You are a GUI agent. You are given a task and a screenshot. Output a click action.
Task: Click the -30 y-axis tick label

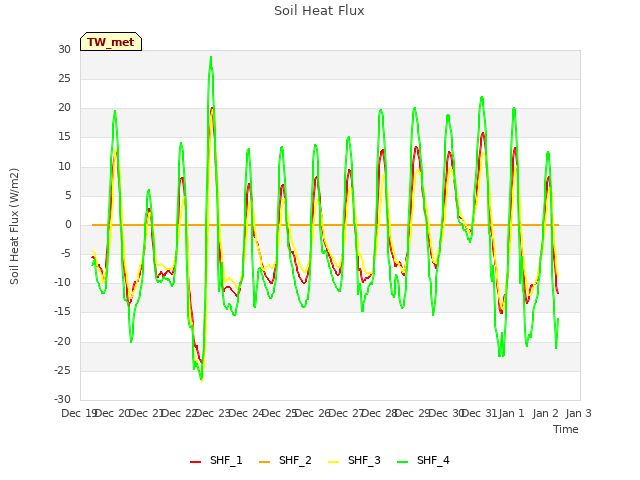[x=62, y=399]
